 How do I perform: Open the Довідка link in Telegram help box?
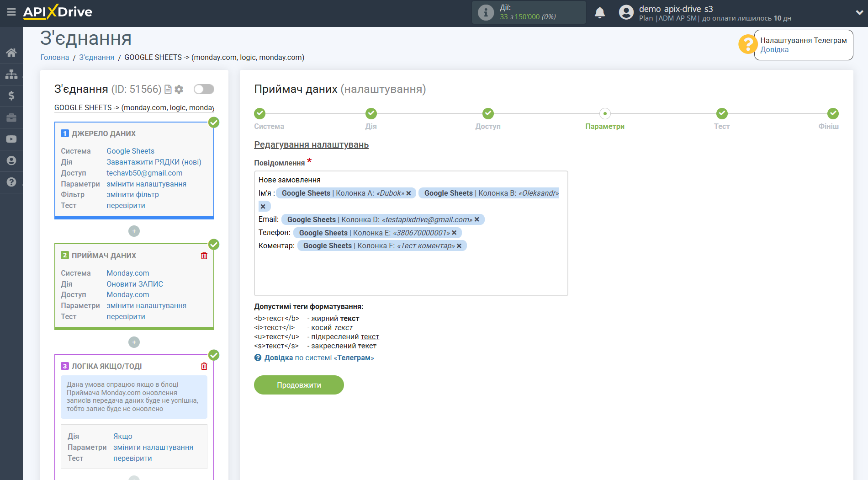pyautogui.click(x=774, y=50)
